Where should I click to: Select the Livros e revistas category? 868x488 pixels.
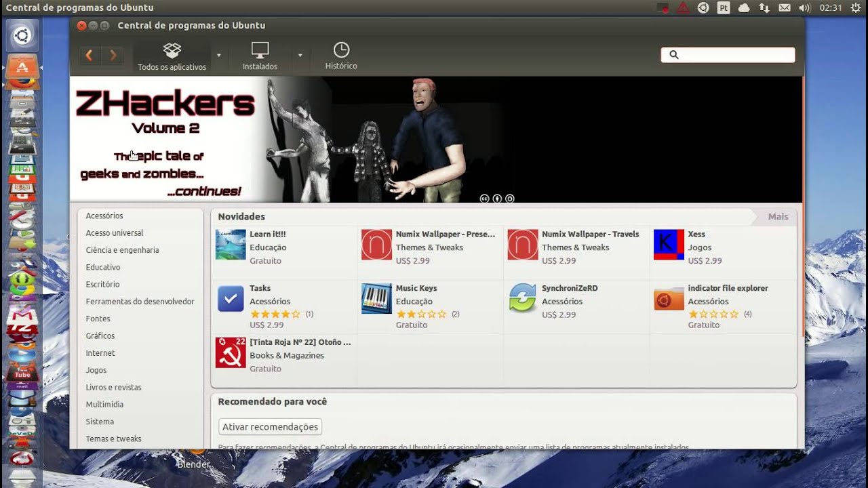coord(113,387)
